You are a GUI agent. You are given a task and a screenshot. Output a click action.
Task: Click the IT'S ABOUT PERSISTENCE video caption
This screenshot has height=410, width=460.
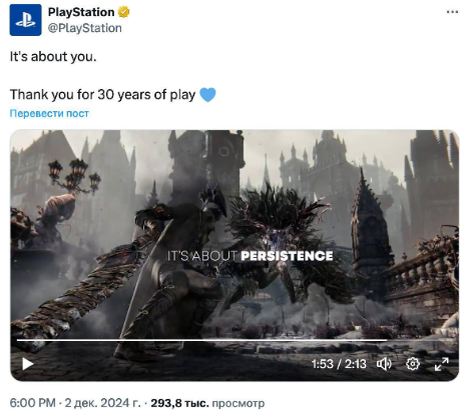pyautogui.click(x=250, y=256)
